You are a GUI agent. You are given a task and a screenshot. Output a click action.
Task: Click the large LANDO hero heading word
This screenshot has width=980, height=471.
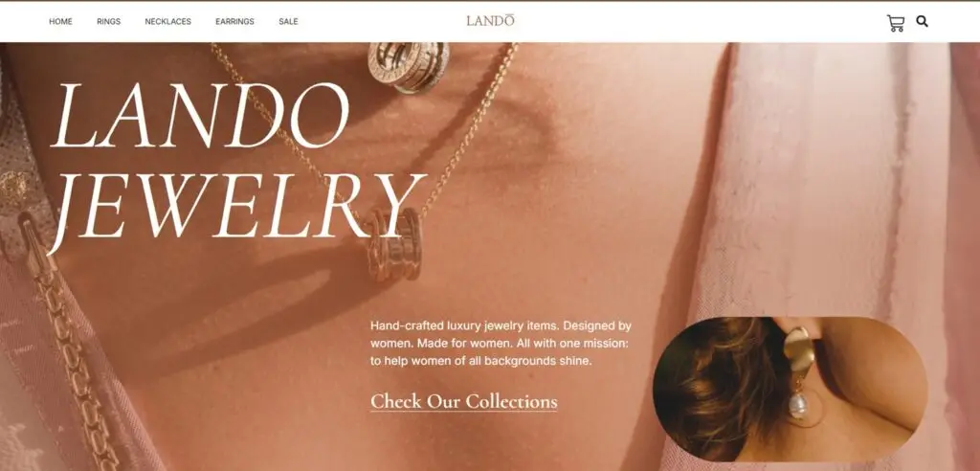pyautogui.click(x=200, y=116)
